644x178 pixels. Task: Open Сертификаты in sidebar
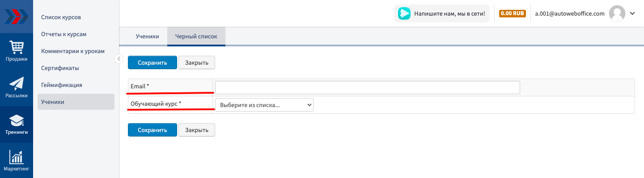tap(60, 68)
